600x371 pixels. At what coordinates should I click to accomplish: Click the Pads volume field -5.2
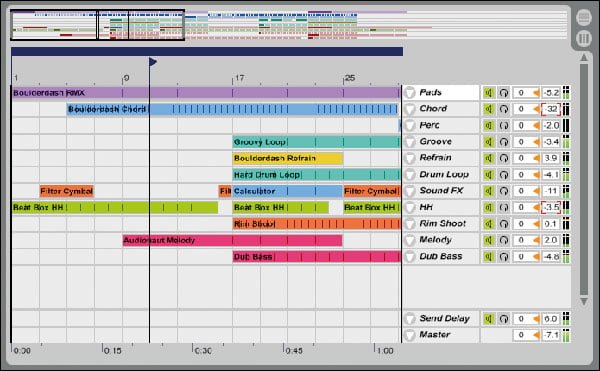551,93
